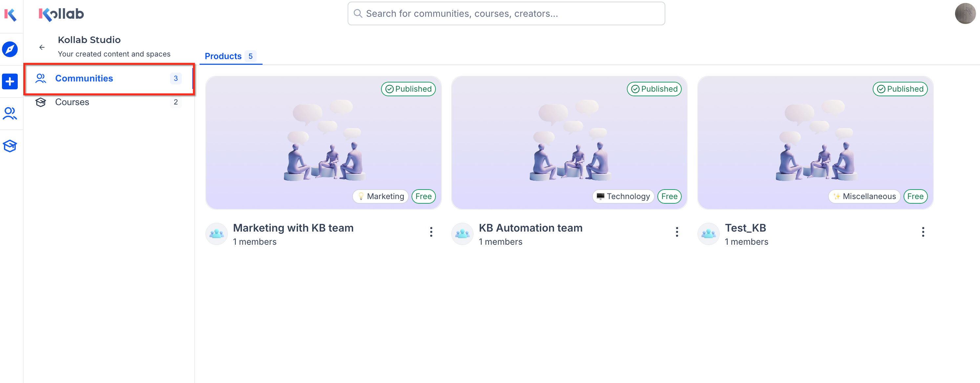The width and height of the screenshot is (980, 383).
Task: Click the search communities input field
Action: pyautogui.click(x=506, y=14)
